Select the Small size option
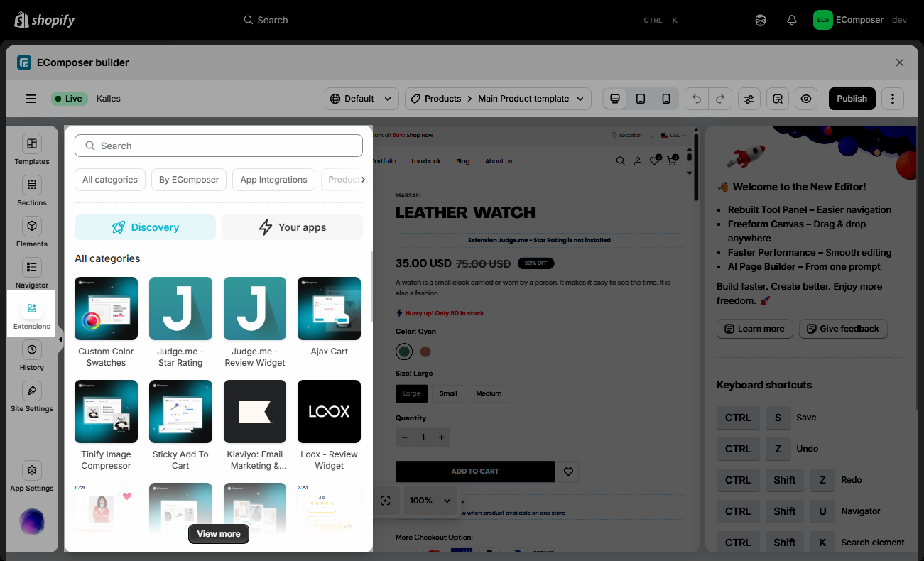924x561 pixels. (x=448, y=393)
